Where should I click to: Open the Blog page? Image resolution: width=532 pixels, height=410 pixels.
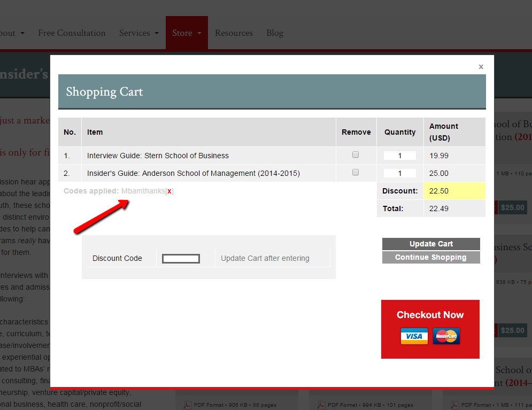click(x=275, y=33)
